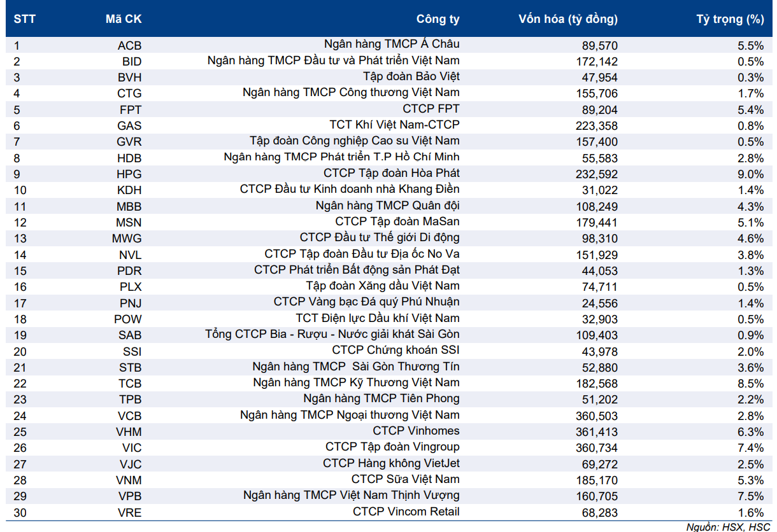
Task: Select ticker code PNJ
Action: [x=131, y=303]
